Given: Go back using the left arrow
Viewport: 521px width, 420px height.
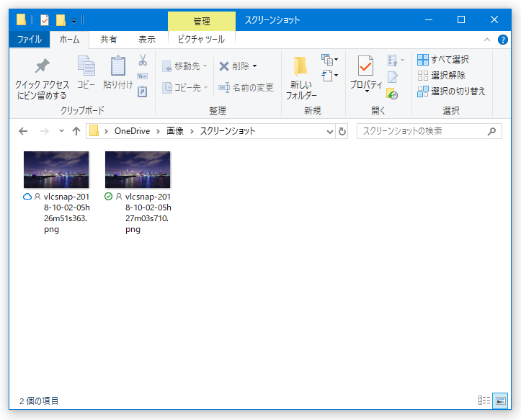Looking at the screenshot, I should (x=23, y=131).
